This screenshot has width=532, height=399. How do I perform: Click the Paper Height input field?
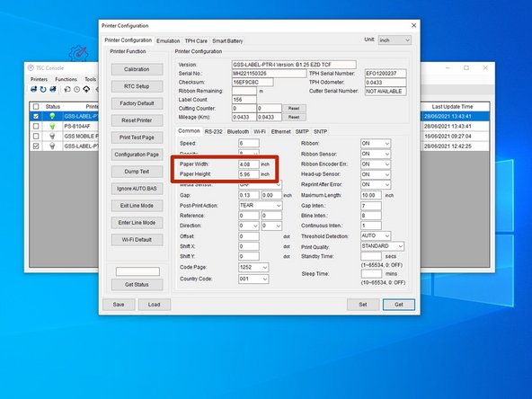point(249,174)
